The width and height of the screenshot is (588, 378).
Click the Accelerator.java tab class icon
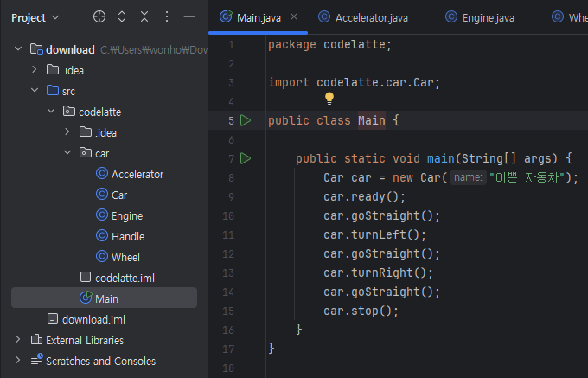pyautogui.click(x=324, y=16)
